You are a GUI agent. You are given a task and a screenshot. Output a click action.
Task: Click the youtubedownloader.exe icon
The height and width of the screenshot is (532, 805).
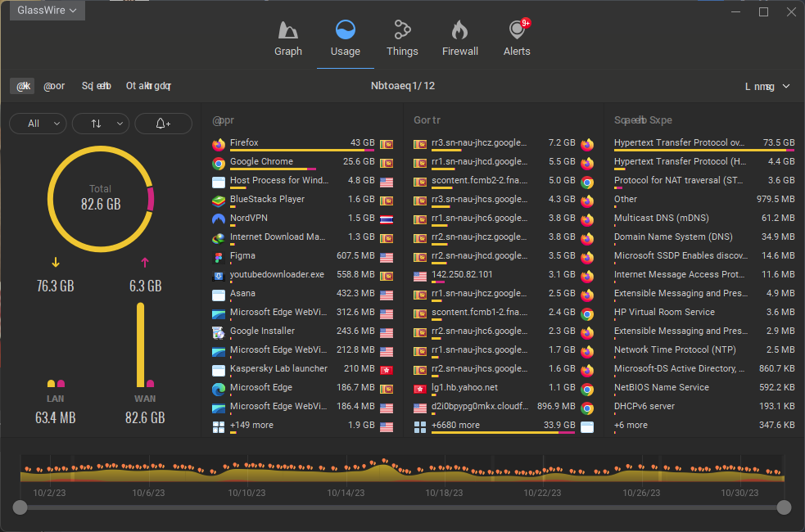point(219,277)
